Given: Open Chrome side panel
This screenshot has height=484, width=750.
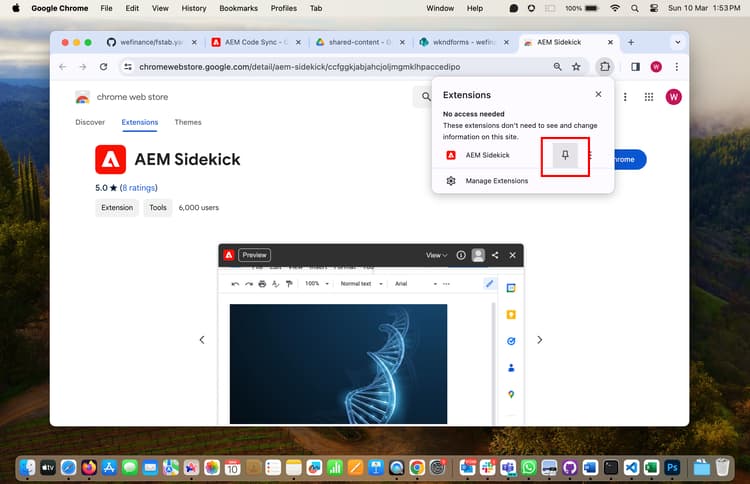Looking at the screenshot, I should pos(635,66).
